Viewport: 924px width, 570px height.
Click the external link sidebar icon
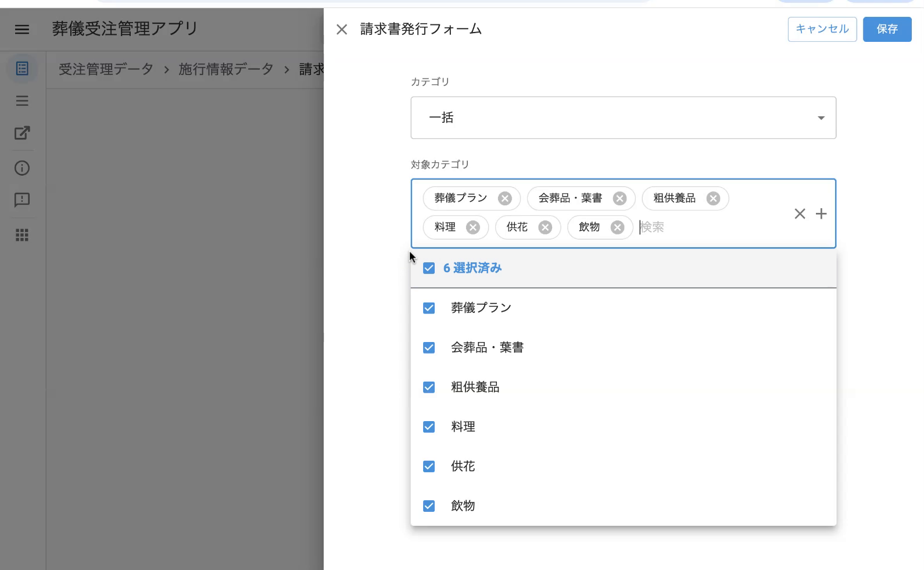pyautogui.click(x=22, y=133)
